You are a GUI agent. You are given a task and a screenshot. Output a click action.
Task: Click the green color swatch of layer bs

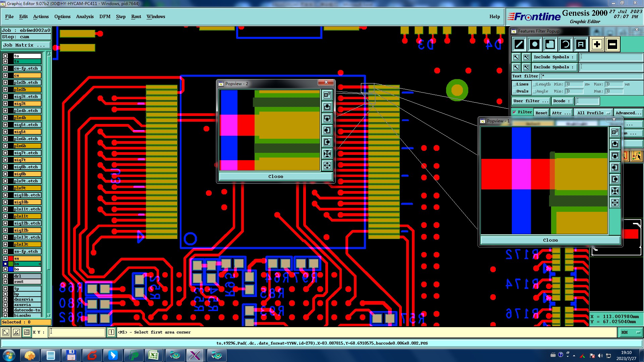(11, 264)
